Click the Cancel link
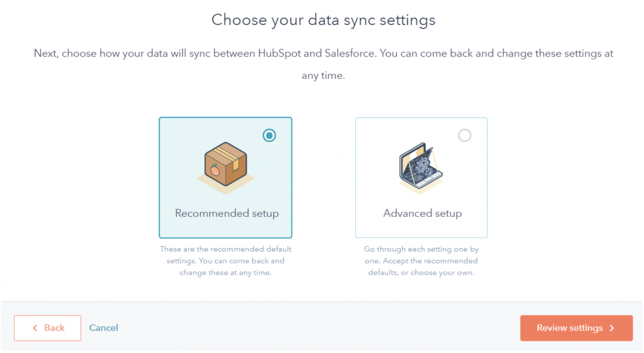644x353 pixels. 104,328
